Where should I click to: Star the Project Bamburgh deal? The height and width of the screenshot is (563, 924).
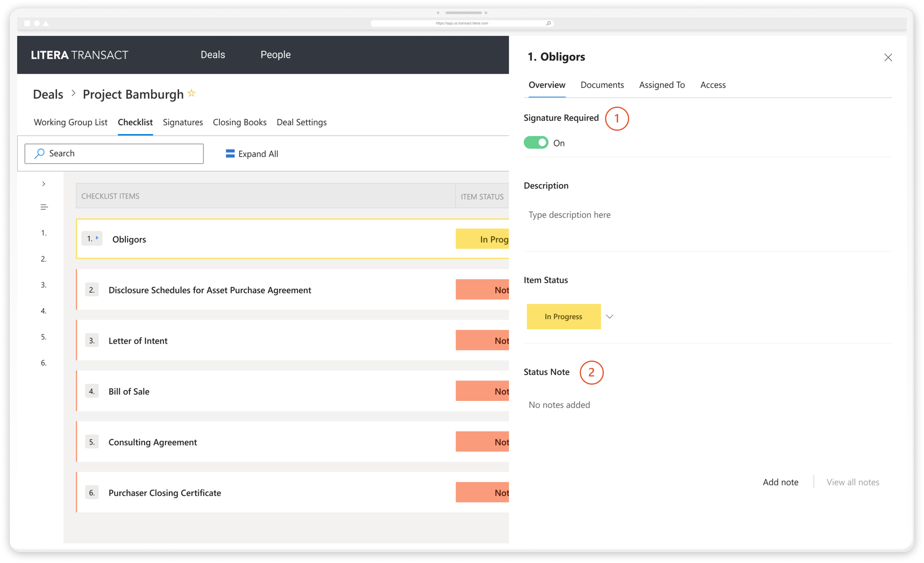191,93
